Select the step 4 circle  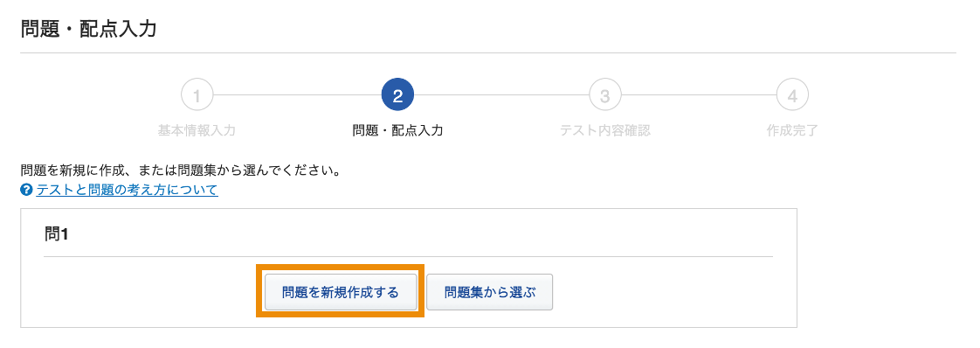792,96
